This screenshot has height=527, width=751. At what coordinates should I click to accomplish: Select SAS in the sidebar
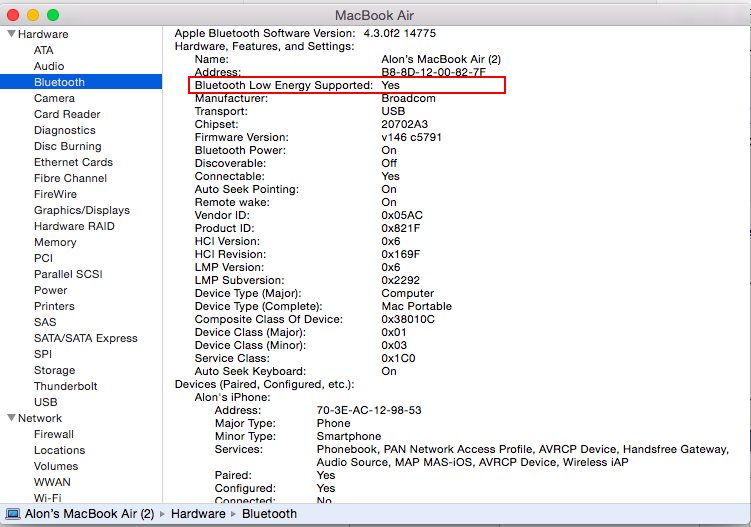coord(45,322)
